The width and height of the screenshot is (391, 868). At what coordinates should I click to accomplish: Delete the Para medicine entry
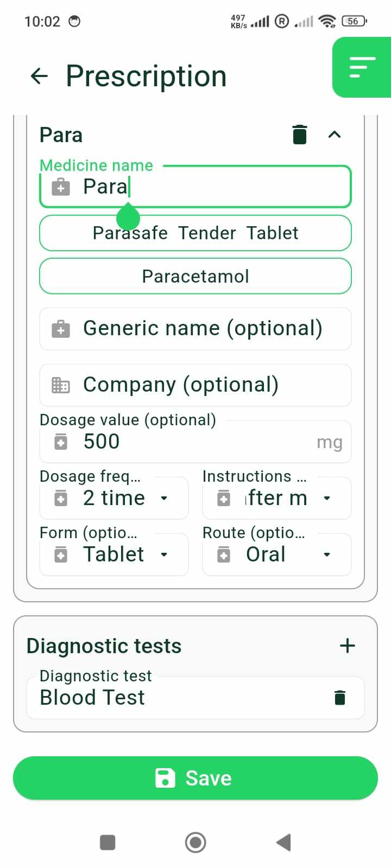(x=300, y=135)
